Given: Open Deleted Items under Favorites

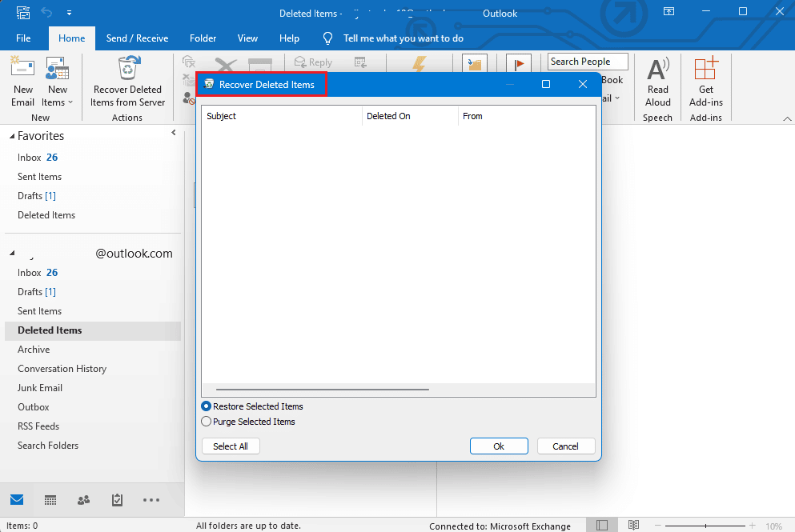Looking at the screenshot, I should coord(94,215).
